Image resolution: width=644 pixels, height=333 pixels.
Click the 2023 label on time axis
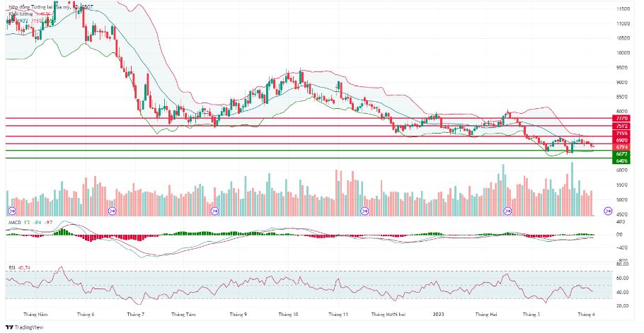pos(439,315)
